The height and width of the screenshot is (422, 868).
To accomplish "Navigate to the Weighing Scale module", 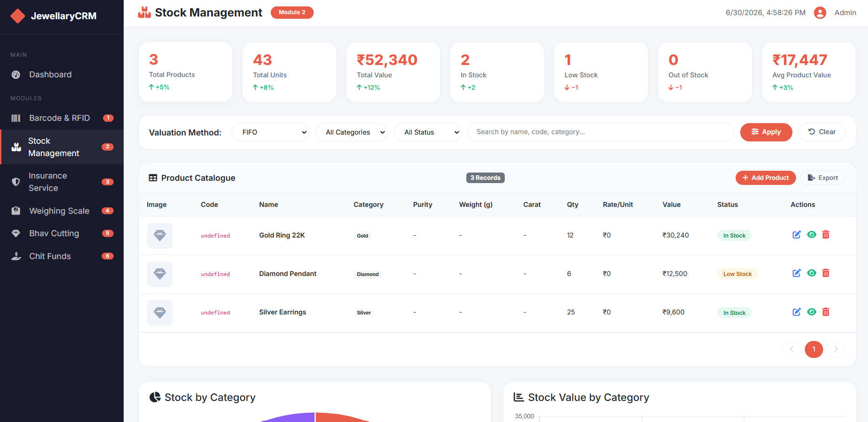I will point(62,211).
